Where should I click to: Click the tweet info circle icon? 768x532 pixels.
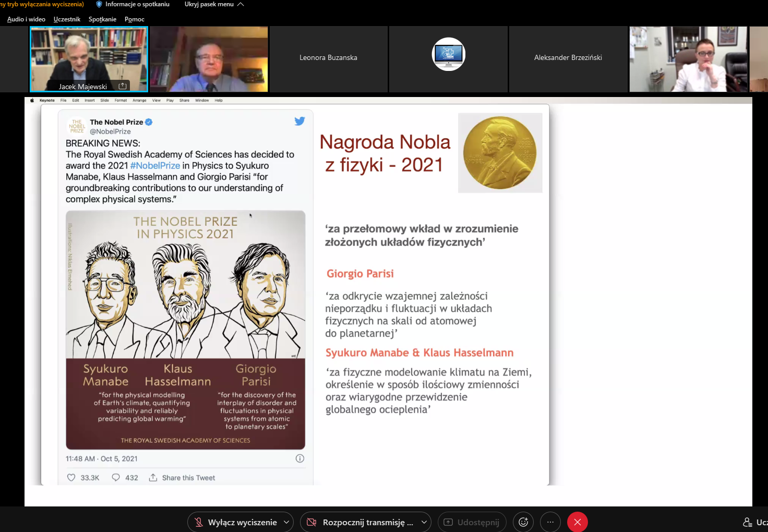(x=300, y=458)
